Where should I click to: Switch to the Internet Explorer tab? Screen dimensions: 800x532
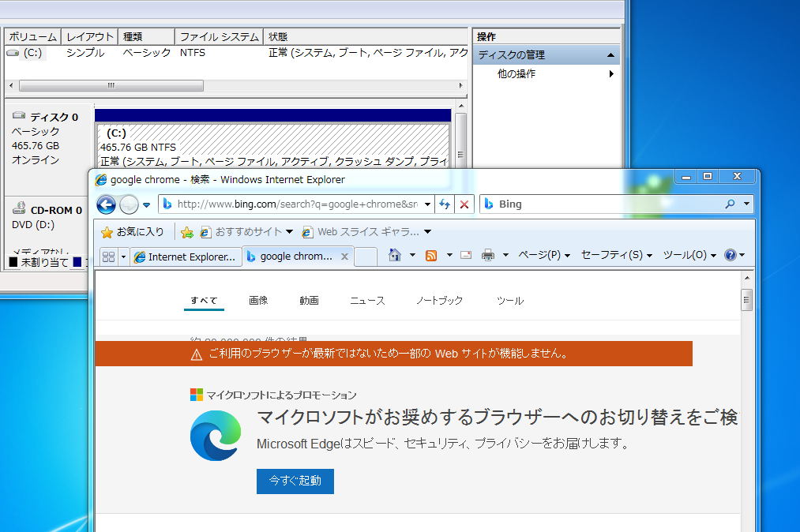186,257
